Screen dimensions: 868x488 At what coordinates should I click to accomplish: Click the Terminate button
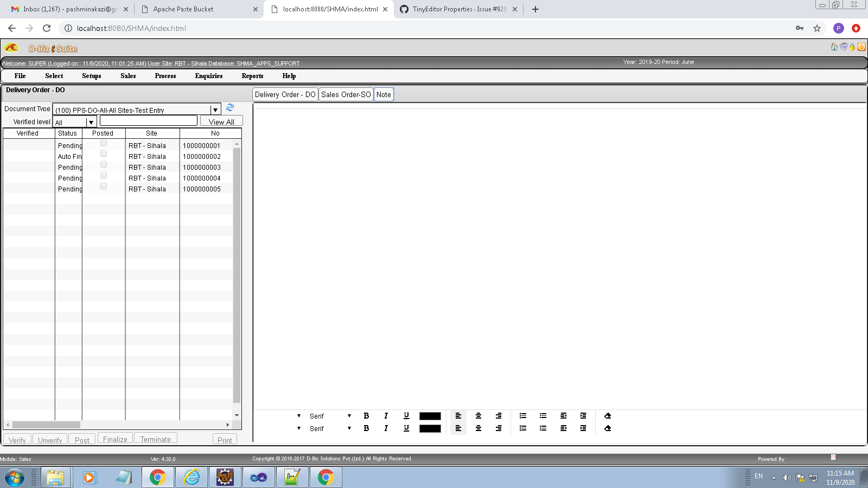coord(156,439)
